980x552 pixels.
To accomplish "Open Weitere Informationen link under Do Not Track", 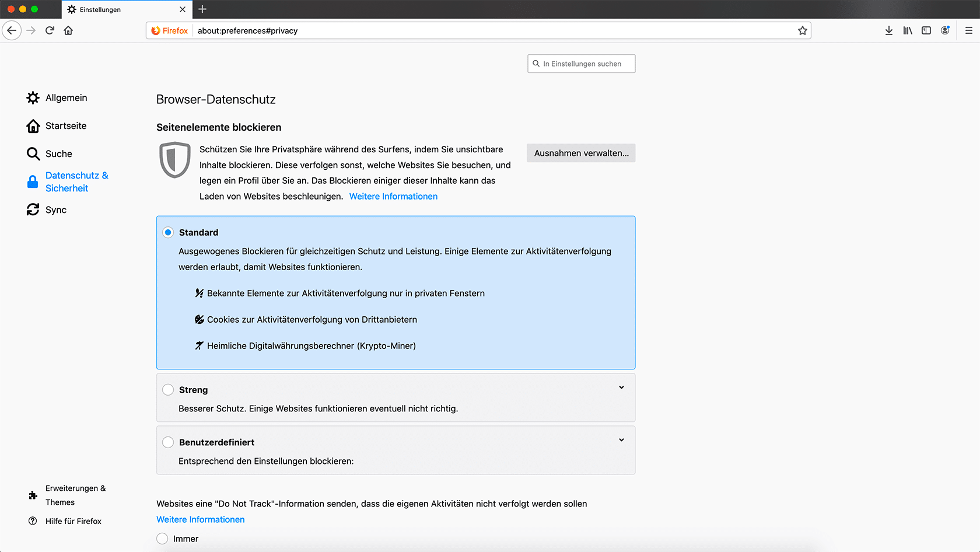I will (x=201, y=519).
